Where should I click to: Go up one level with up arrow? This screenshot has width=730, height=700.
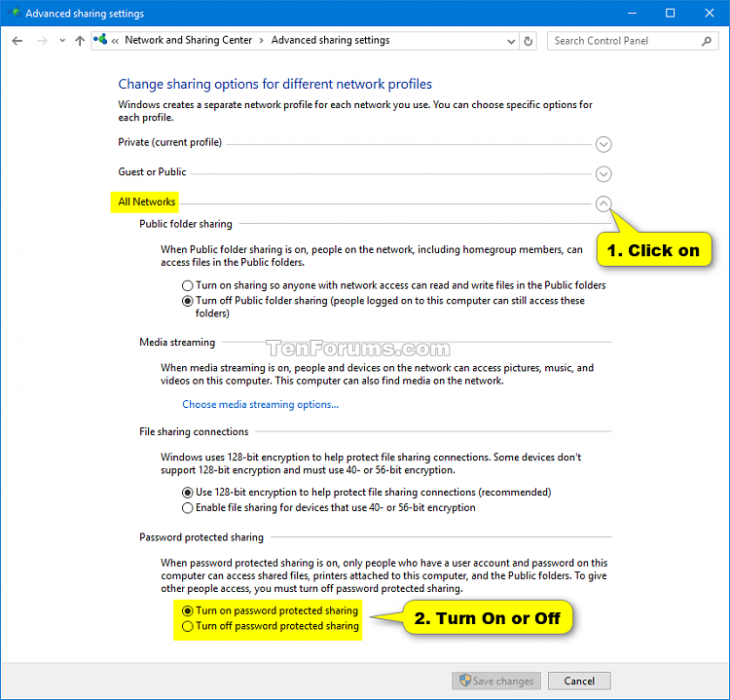tap(80, 41)
